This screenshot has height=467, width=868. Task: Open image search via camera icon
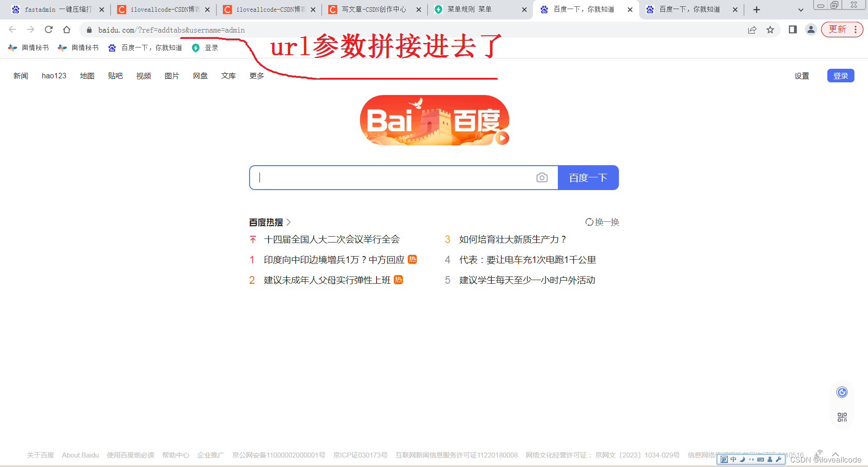pyautogui.click(x=542, y=177)
